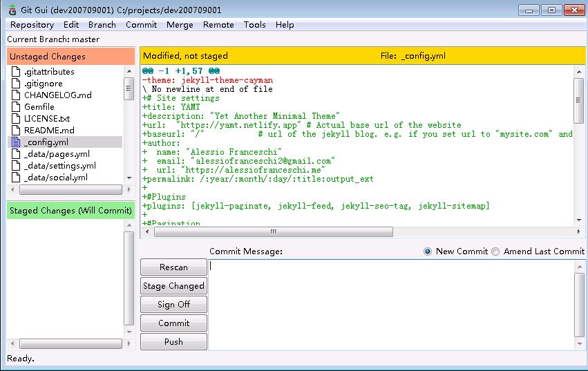Select the New Commit radio button
588x371 pixels.
point(428,251)
